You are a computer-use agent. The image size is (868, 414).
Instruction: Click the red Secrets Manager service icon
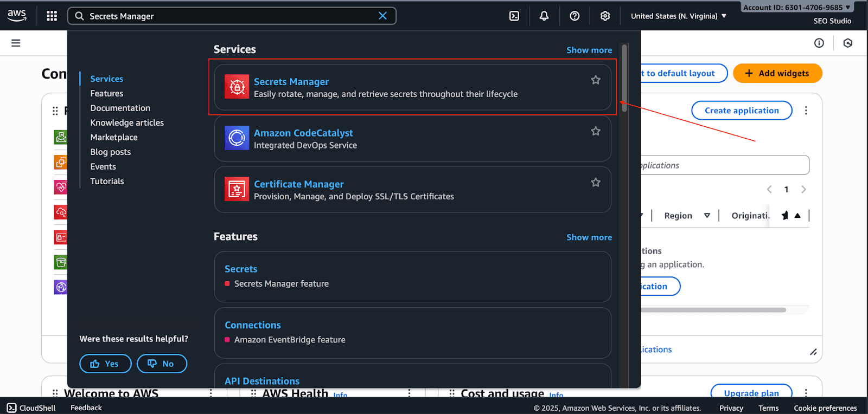[237, 87]
